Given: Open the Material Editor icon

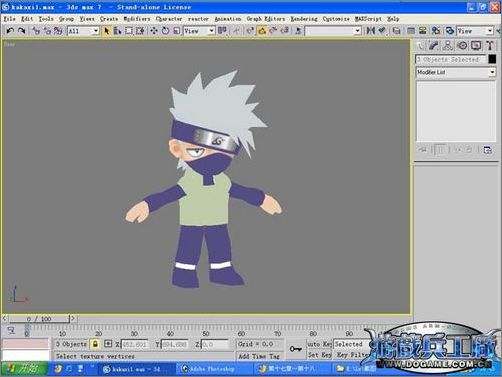Looking at the screenshot, I should coord(436,31).
